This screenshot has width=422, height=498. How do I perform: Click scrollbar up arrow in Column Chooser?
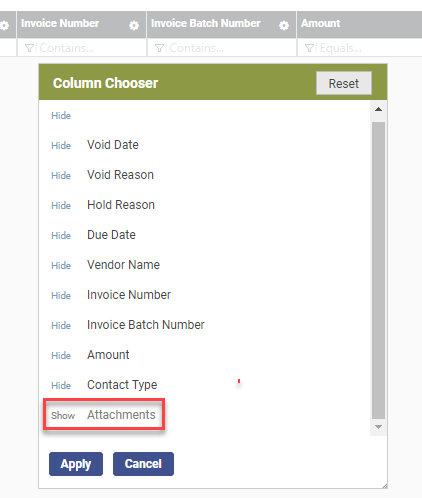tap(378, 109)
